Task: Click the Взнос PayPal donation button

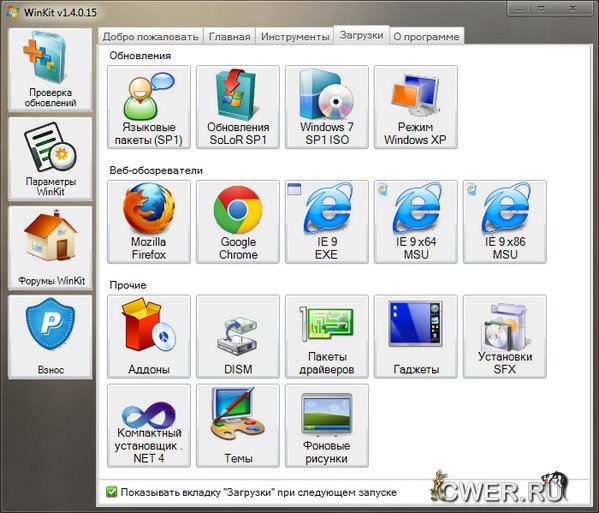Action: [50, 337]
